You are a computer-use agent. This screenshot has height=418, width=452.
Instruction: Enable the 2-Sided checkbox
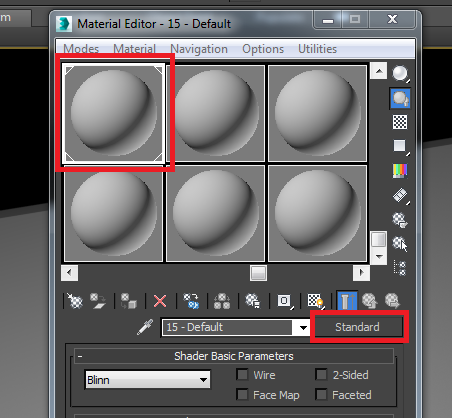coord(321,375)
